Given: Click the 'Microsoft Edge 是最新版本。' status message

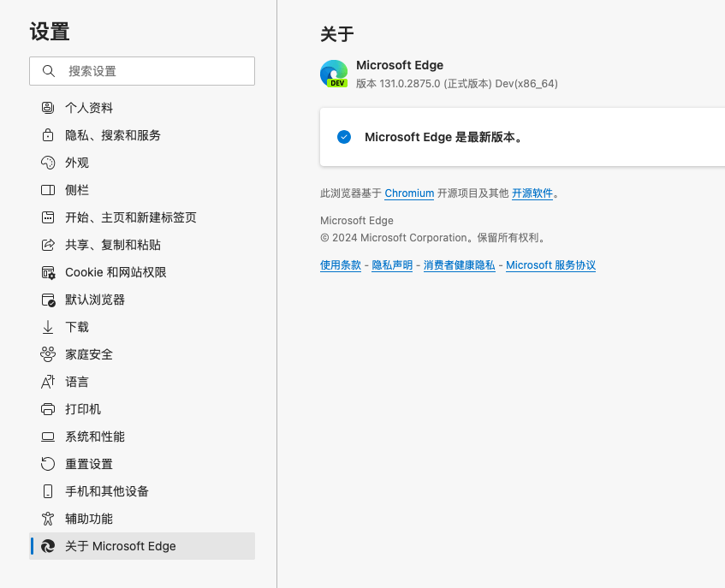Looking at the screenshot, I should click(444, 137).
